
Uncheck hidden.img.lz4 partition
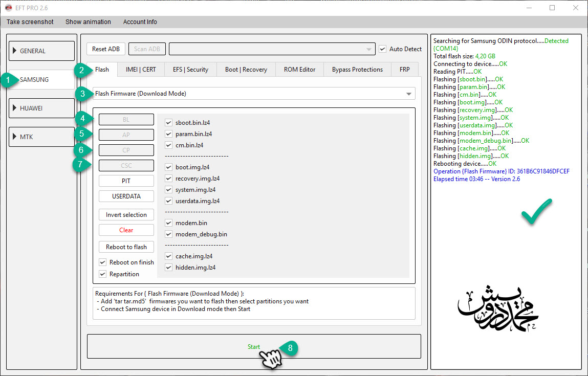[x=169, y=268]
